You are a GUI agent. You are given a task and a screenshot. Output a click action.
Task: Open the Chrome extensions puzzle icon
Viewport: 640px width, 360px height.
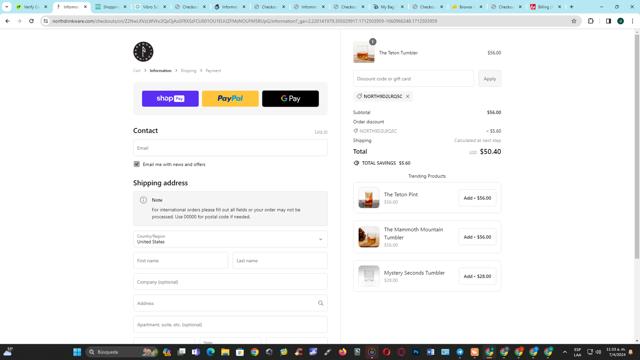591,21
